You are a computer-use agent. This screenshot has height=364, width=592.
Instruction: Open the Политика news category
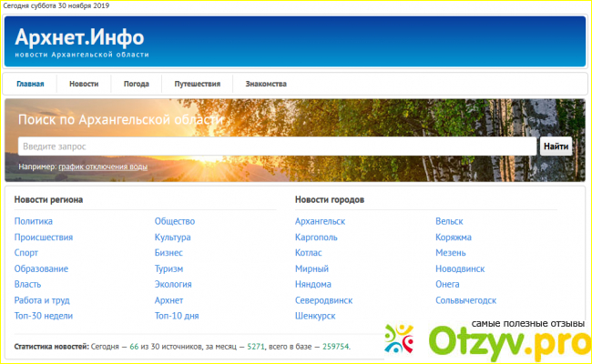click(x=34, y=221)
